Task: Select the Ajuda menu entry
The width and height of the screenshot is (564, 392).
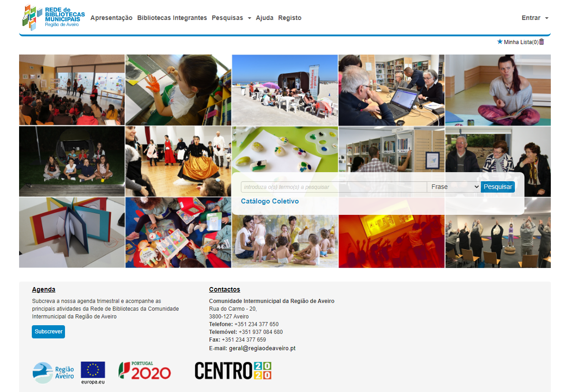Action: tap(265, 18)
